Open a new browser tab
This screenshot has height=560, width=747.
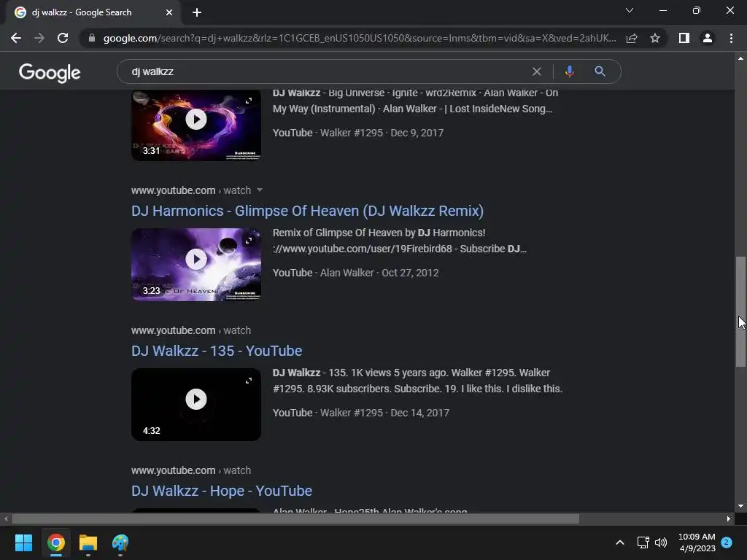tap(197, 12)
